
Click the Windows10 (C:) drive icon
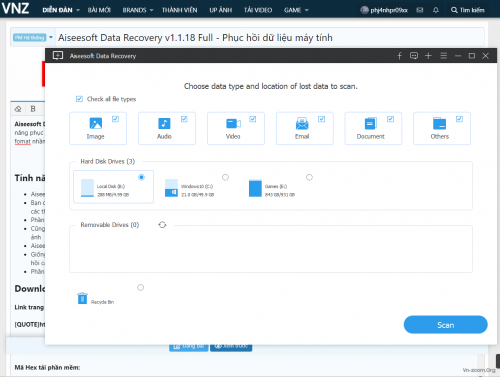click(171, 188)
